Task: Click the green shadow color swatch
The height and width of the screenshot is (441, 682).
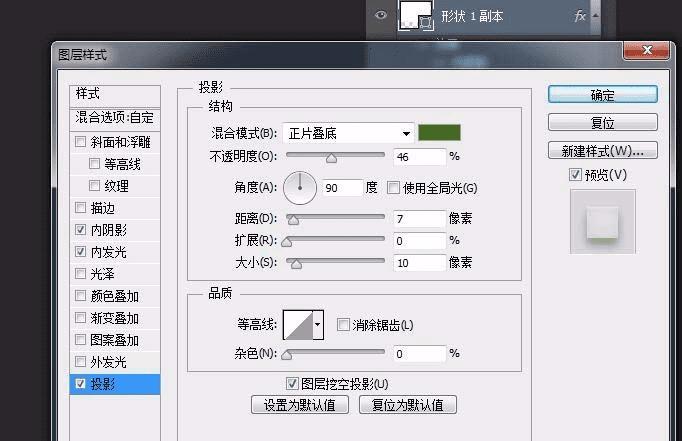Action: tap(439, 133)
